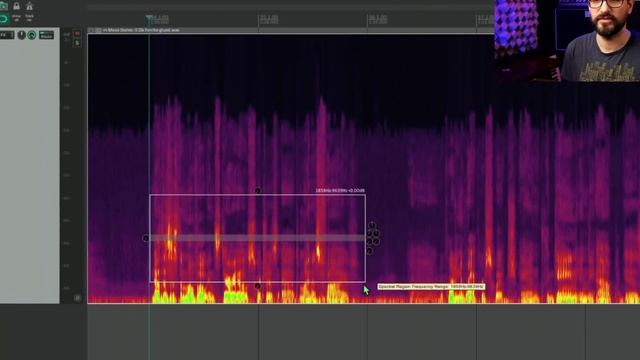Click the left edge handle of spectral region
640x360 pixels.
coord(146,238)
